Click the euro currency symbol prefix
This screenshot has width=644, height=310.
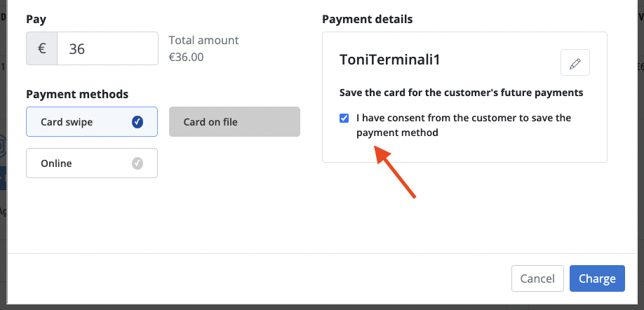click(x=42, y=48)
